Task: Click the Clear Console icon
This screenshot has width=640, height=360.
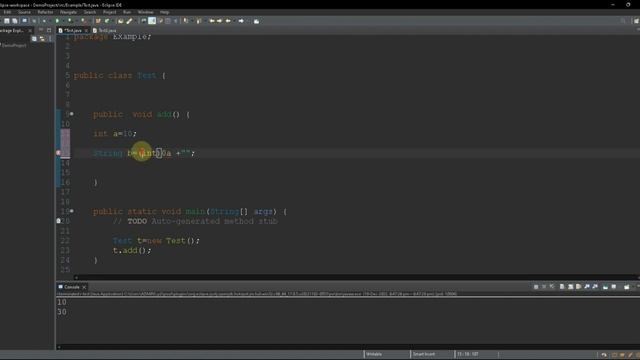Action: tap(562, 287)
